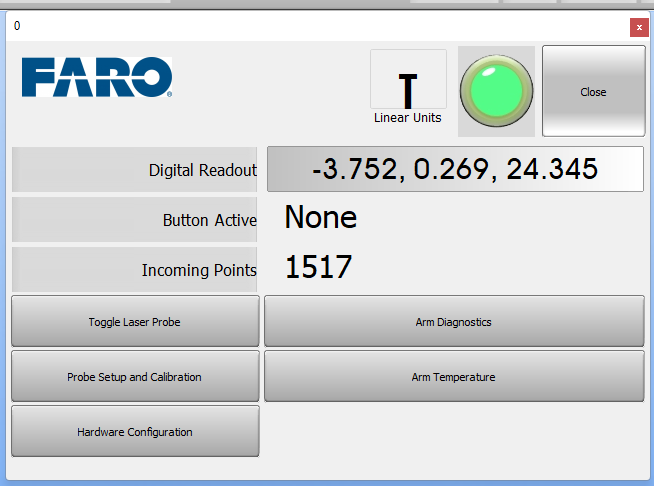The width and height of the screenshot is (654, 486).
Task: Select the Incoming Points label
Action: pos(199,270)
